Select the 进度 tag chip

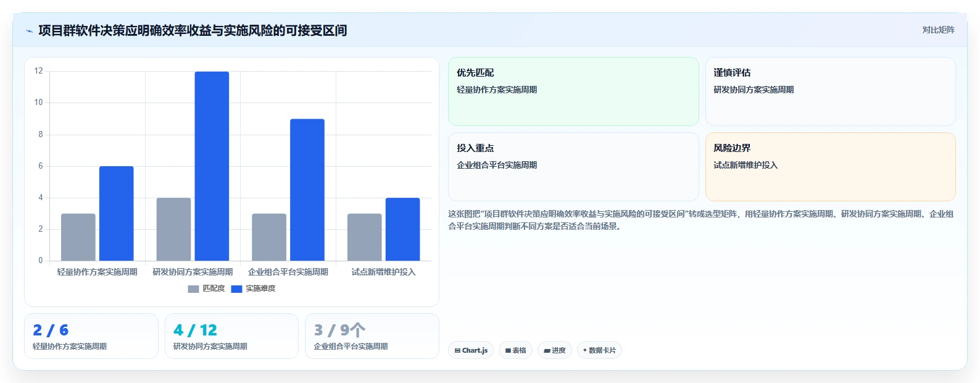[x=555, y=350]
